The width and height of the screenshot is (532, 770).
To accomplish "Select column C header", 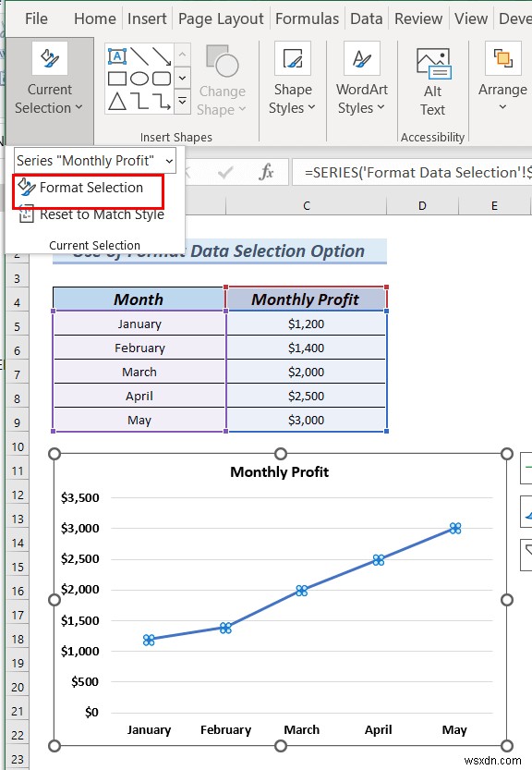I will pos(307,206).
